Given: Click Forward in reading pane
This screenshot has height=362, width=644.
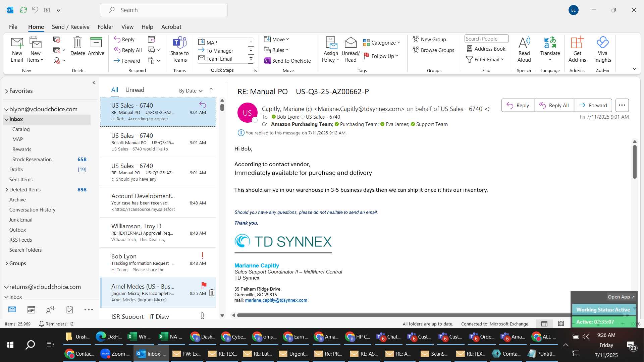Looking at the screenshot, I should 593,105.
